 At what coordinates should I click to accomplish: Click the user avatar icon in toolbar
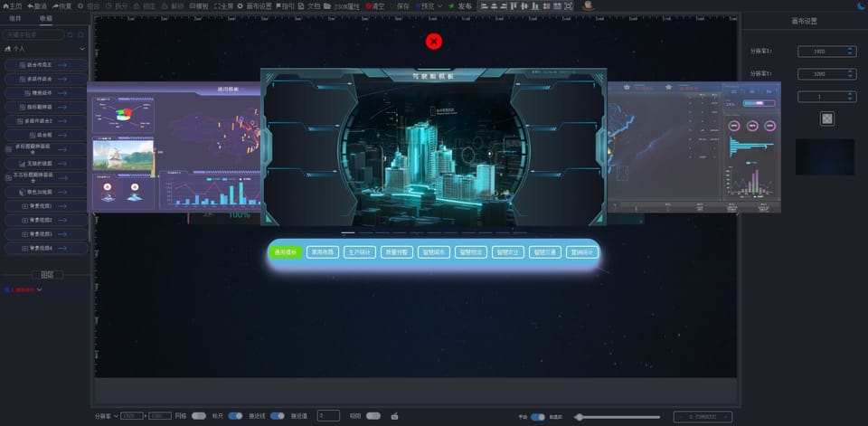pos(589,5)
